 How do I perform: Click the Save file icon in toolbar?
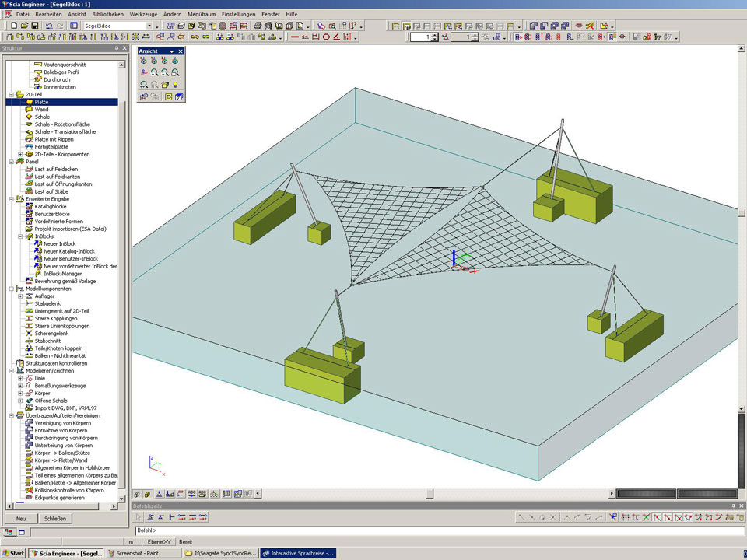(34, 26)
